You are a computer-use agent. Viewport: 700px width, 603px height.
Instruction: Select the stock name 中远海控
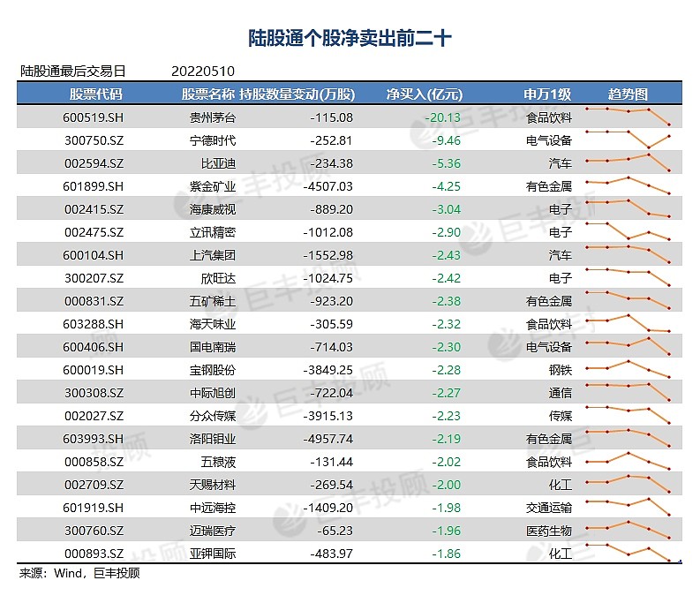click(213, 508)
